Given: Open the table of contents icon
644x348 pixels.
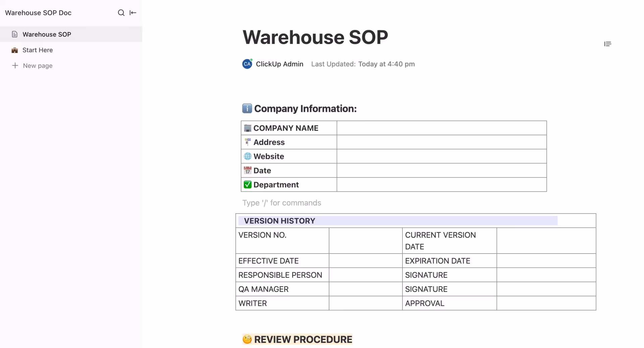Looking at the screenshot, I should click(x=608, y=44).
